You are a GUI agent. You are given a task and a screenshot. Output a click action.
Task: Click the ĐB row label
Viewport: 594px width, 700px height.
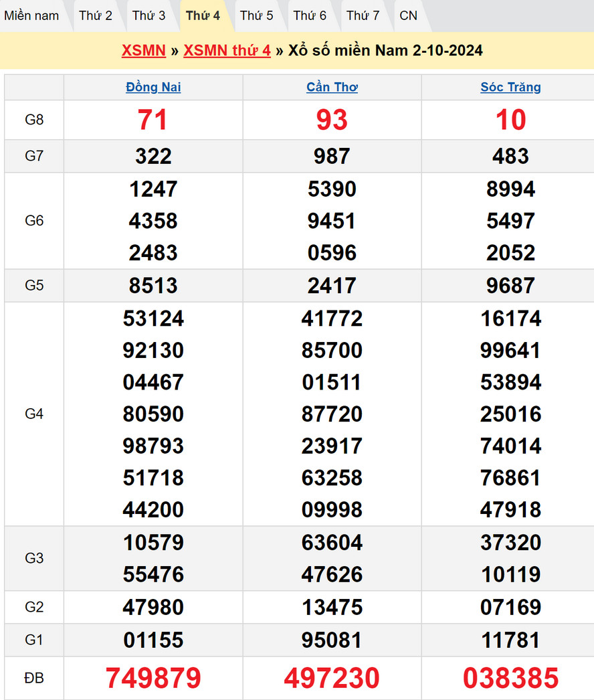pos(34,678)
